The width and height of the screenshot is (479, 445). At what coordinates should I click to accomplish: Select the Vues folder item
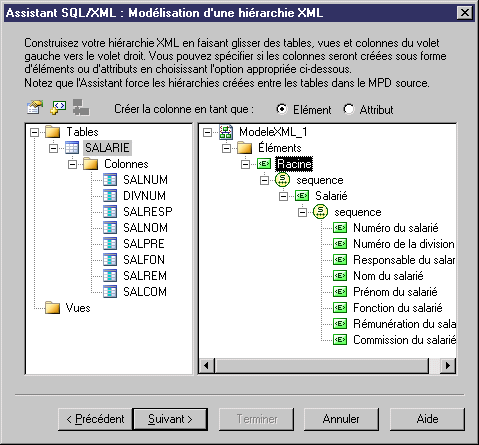click(78, 308)
